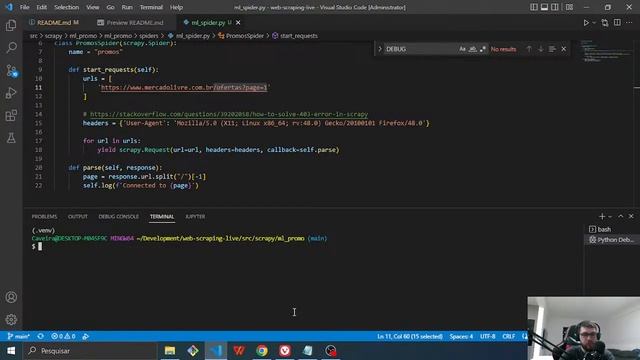Create a new terminal with plus icon

pyautogui.click(x=602, y=216)
